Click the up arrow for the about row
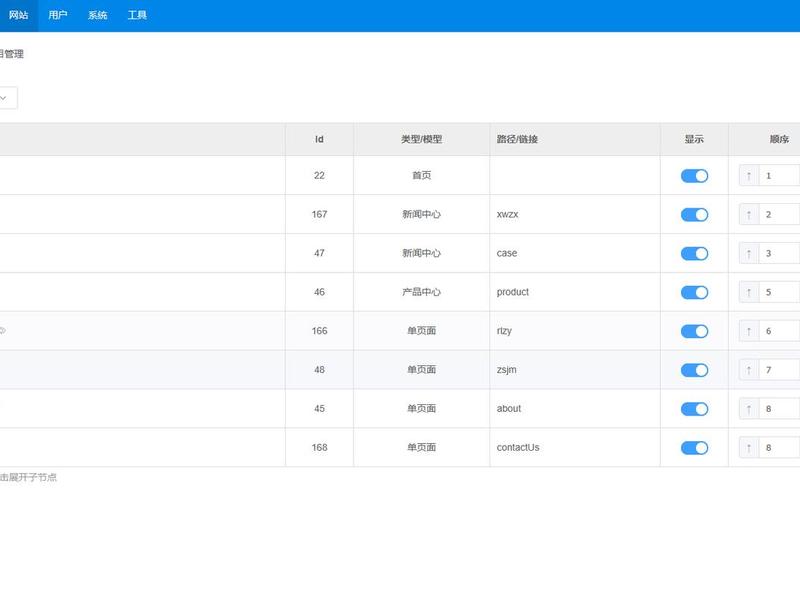Screen dimensions: 800x600 749,409
